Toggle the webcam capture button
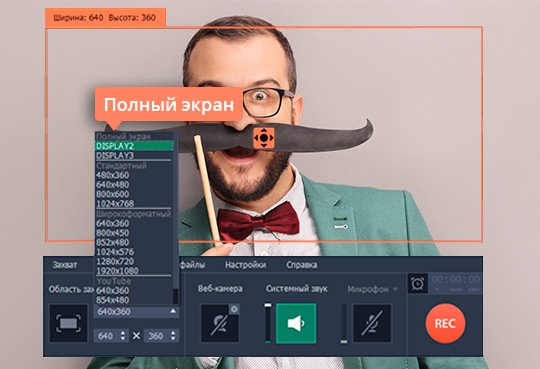This screenshot has width=540, height=369. click(x=220, y=323)
